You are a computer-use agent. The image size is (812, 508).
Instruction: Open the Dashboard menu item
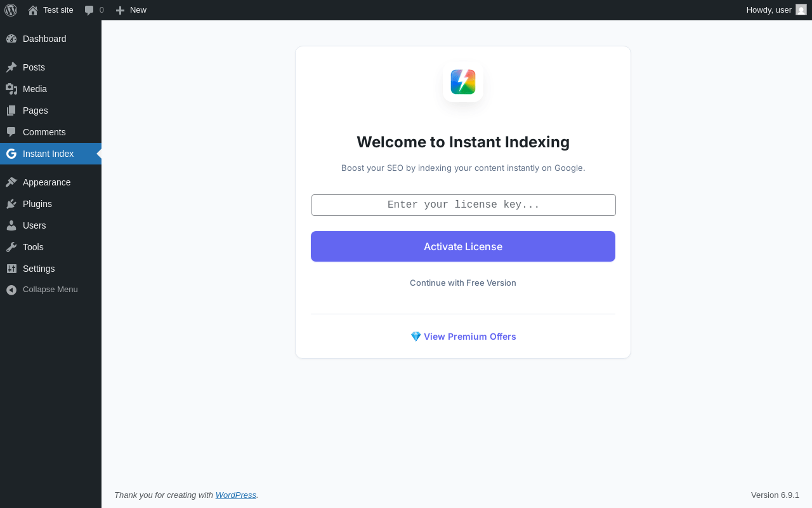(51, 39)
